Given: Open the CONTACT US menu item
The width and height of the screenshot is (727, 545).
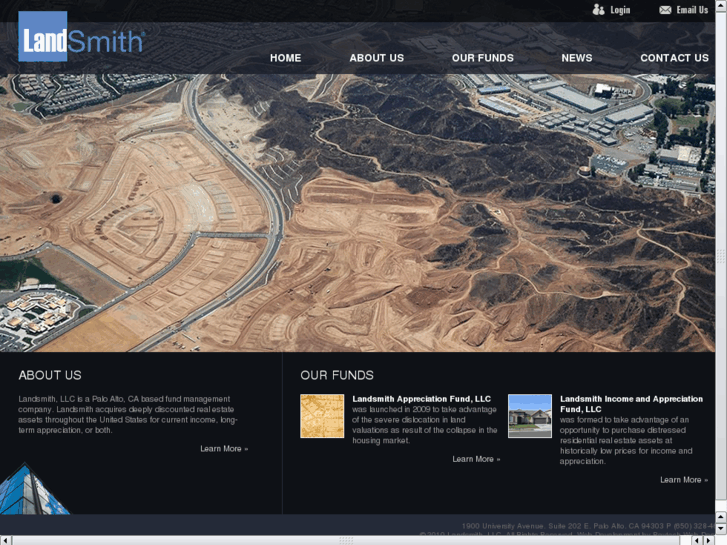Looking at the screenshot, I should click(674, 58).
